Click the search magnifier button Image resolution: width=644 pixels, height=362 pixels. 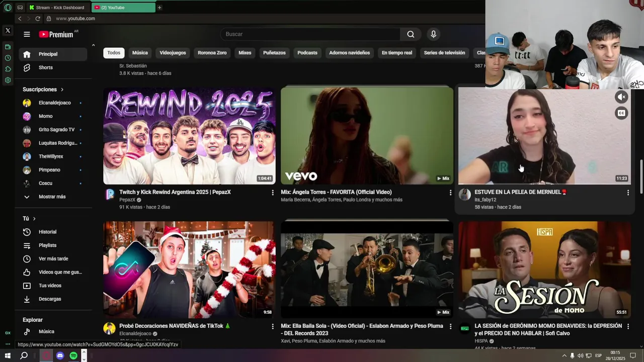click(x=411, y=34)
